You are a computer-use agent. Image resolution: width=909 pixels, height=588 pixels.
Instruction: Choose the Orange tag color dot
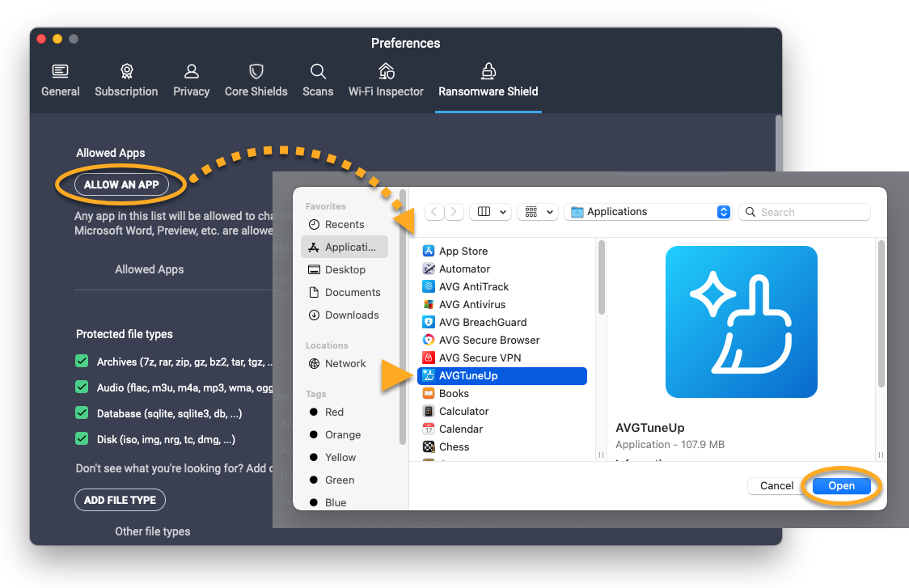(314, 434)
